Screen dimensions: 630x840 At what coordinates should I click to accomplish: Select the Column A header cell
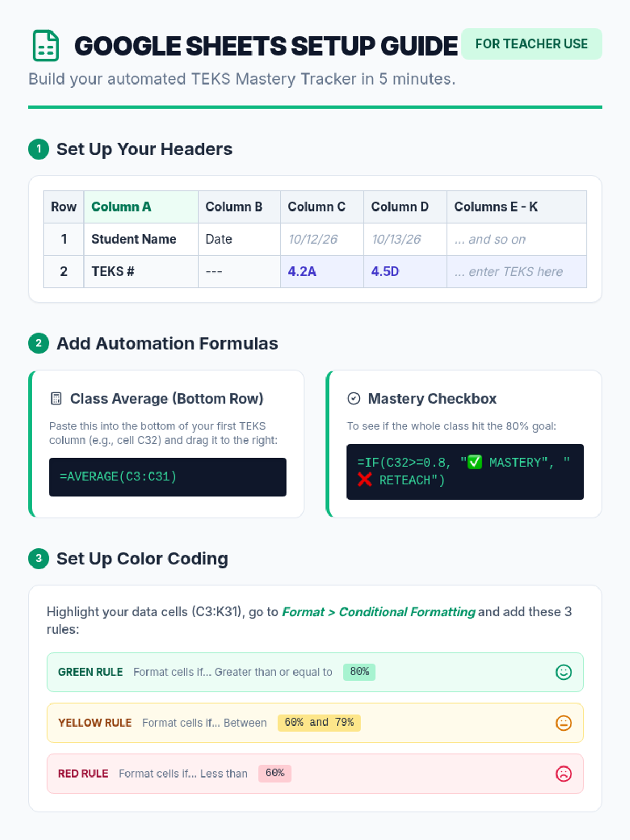point(141,207)
